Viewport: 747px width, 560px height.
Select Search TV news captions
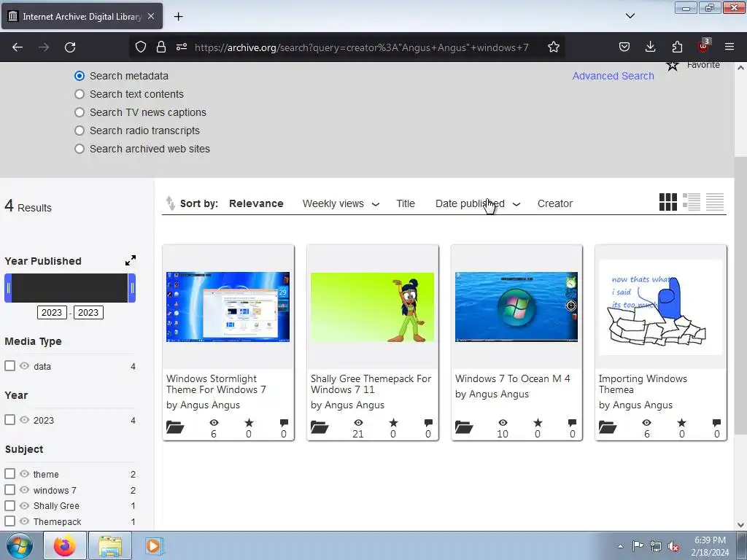pyautogui.click(x=79, y=112)
